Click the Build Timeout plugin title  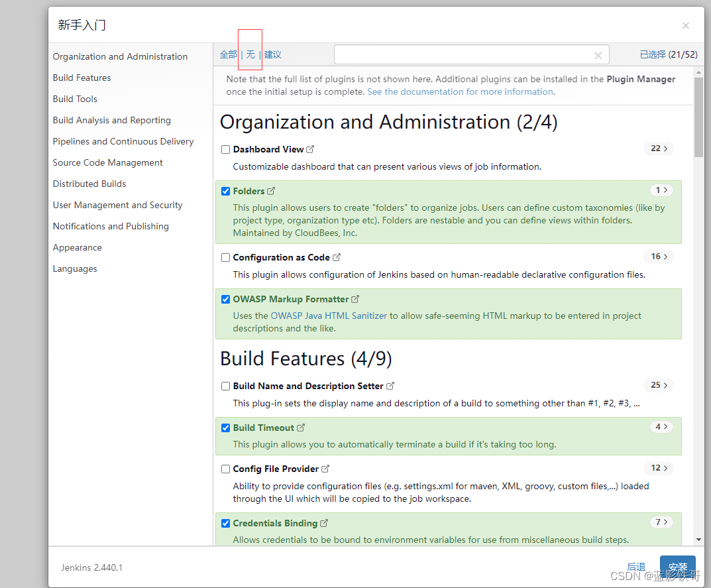click(264, 428)
